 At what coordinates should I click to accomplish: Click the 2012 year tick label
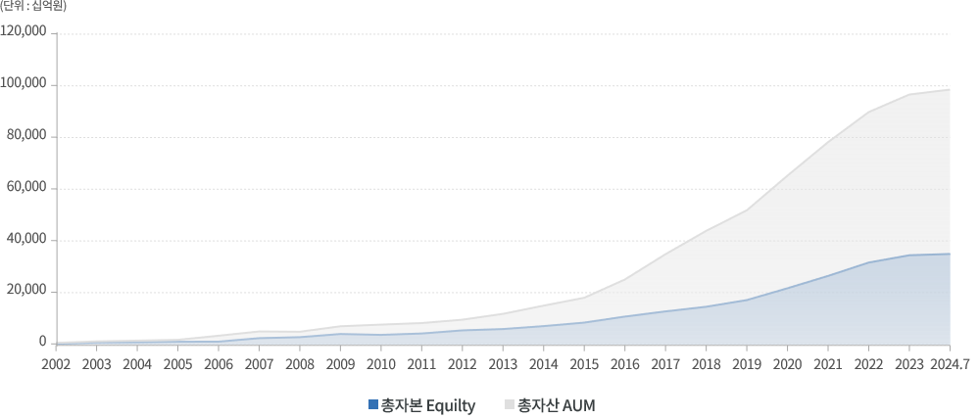(463, 365)
